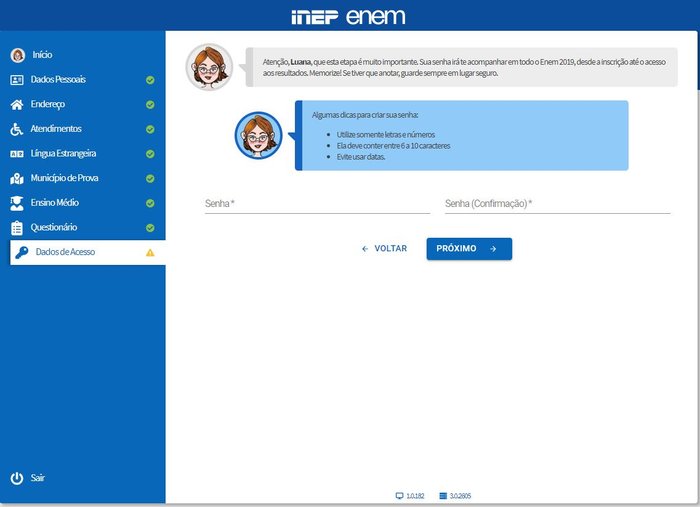Click the bold name 'Luana' in the message
The image size is (700, 507).
point(300,62)
